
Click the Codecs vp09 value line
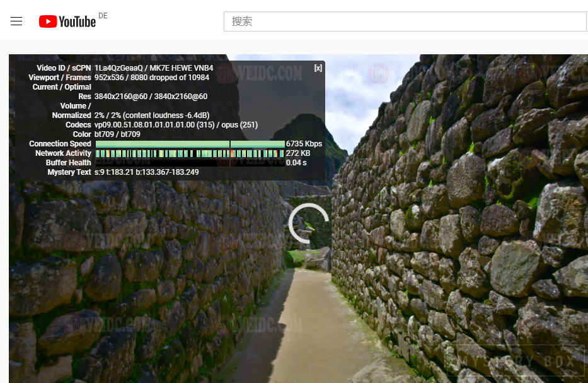[176, 125]
